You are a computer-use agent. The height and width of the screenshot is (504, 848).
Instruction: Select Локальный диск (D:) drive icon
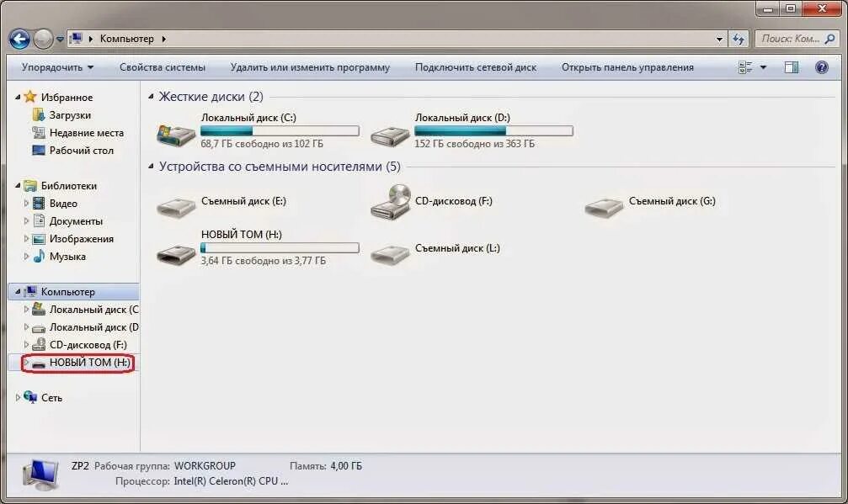pyautogui.click(x=390, y=135)
